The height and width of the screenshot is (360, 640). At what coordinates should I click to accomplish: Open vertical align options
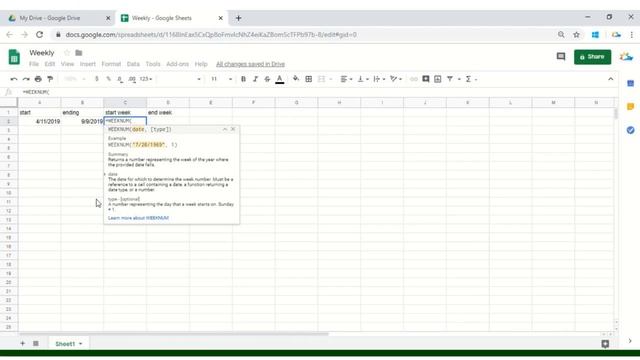363,79
